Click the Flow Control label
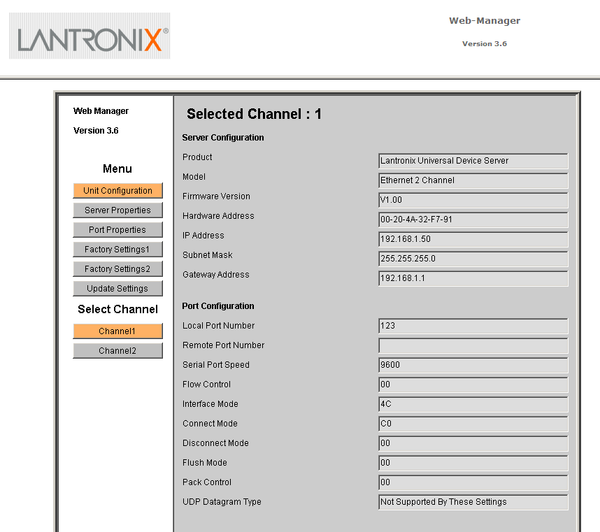Viewport: 600px width, 532px height. 207,384
